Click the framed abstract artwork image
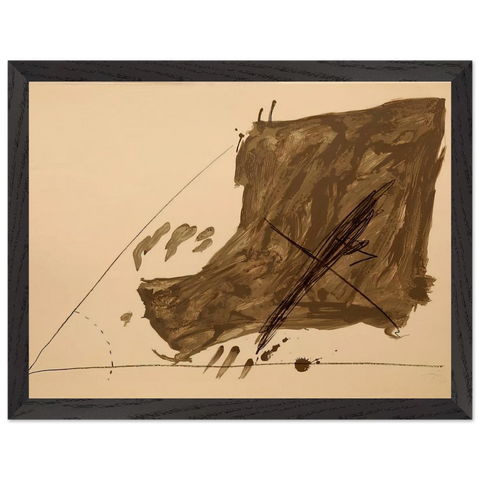The width and height of the screenshot is (480, 480). click(240, 240)
